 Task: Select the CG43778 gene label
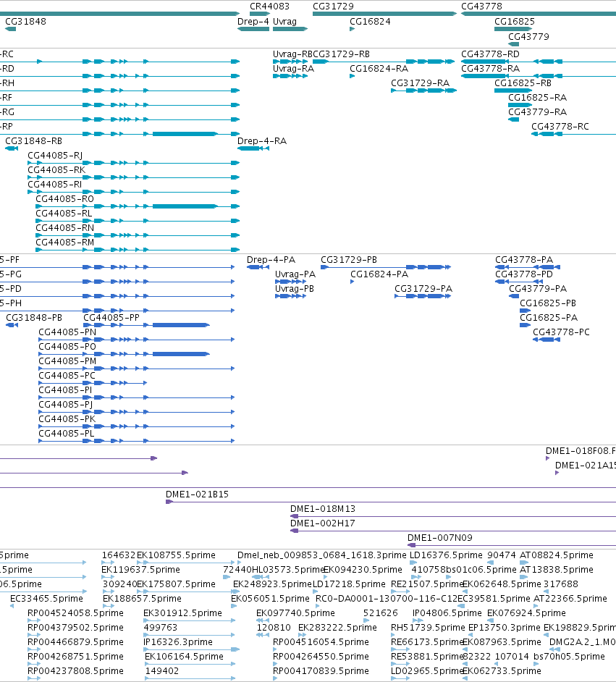[x=481, y=6]
